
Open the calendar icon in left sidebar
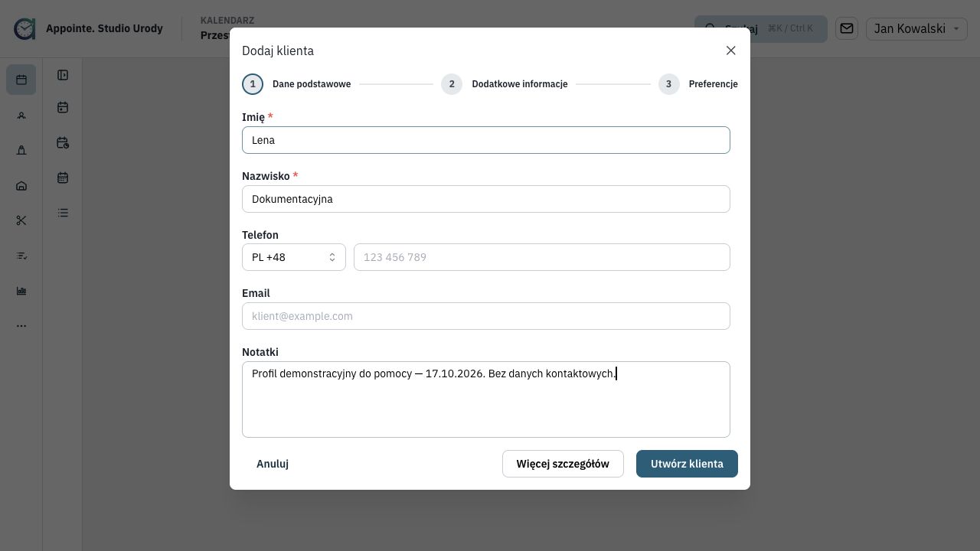coord(21,80)
